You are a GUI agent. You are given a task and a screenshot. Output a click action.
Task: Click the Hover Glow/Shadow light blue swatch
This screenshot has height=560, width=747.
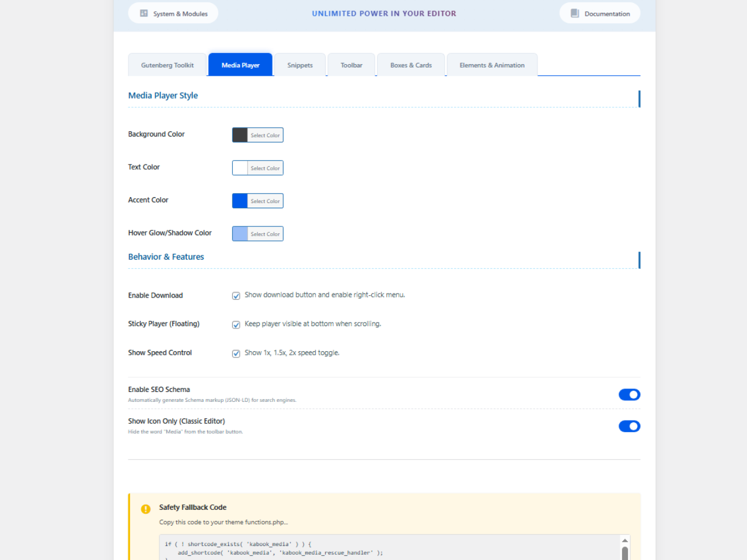(x=240, y=234)
